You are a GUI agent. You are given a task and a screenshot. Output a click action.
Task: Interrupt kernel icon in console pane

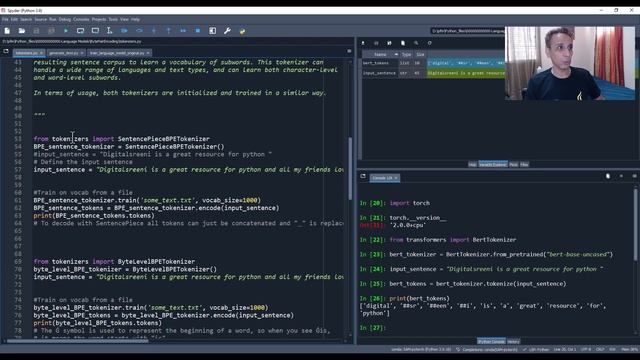[x=621, y=176]
